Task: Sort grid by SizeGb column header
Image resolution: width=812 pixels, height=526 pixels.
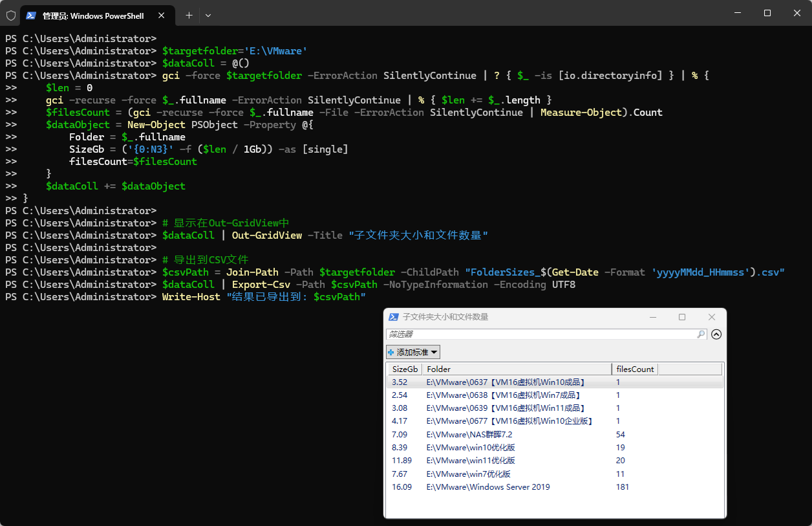Action: 405,369
